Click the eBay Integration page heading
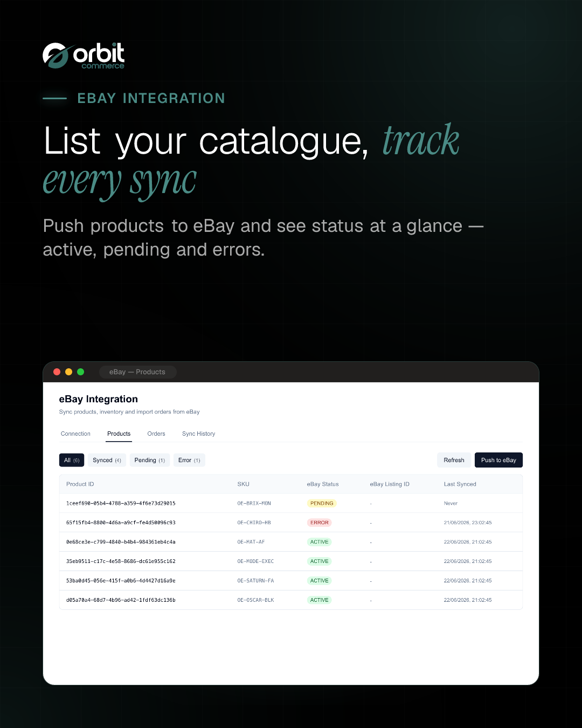This screenshot has width=582, height=728. coord(99,399)
